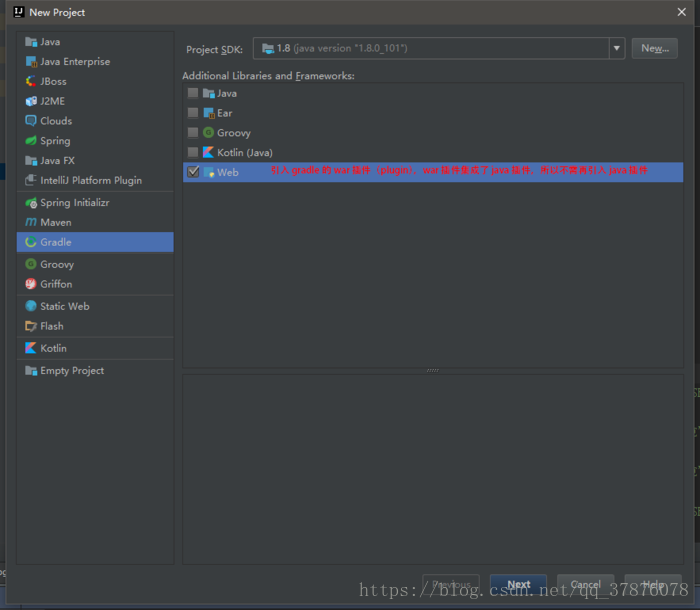Select Java Enterprise project type

(95, 62)
